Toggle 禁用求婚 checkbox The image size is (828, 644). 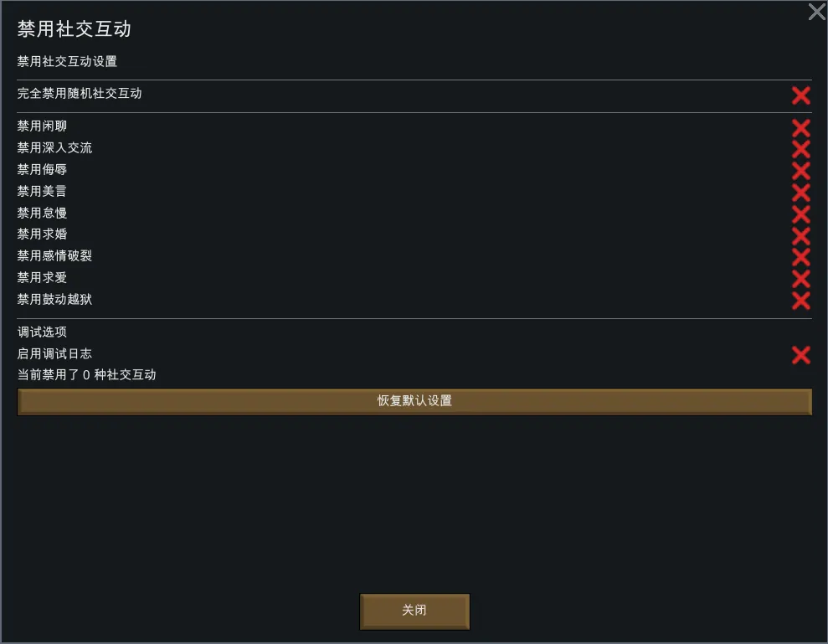tap(800, 236)
